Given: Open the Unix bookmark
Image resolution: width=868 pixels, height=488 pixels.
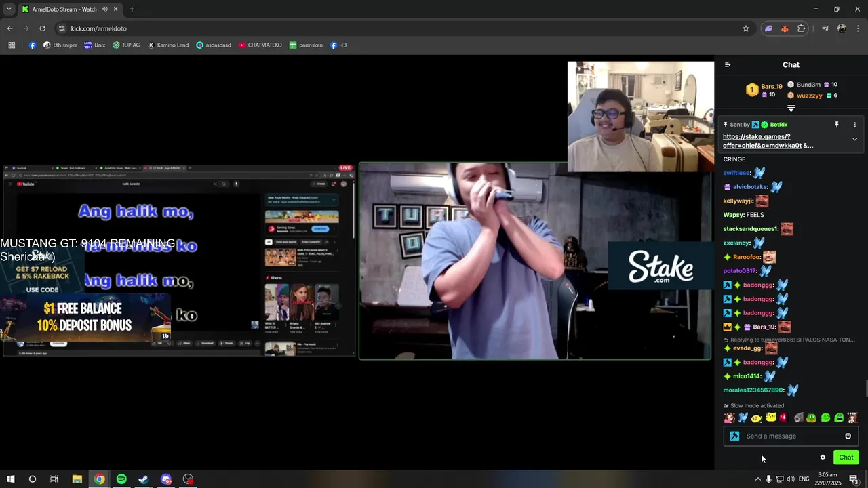Looking at the screenshot, I should pos(94,45).
